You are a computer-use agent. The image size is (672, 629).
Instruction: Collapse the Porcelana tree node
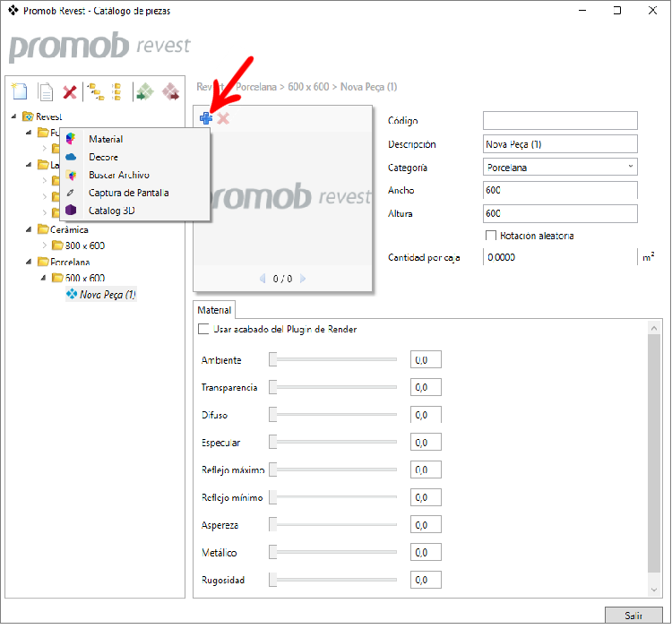(x=29, y=262)
